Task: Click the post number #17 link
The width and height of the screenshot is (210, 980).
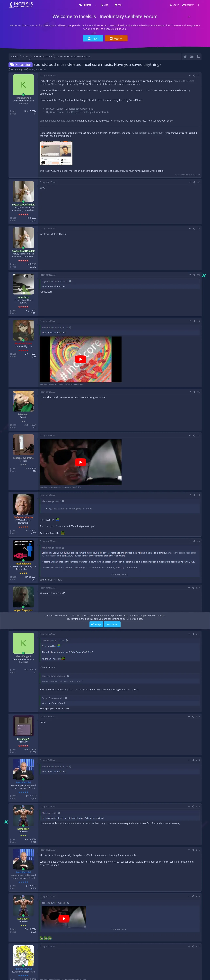Action: pos(198,947)
